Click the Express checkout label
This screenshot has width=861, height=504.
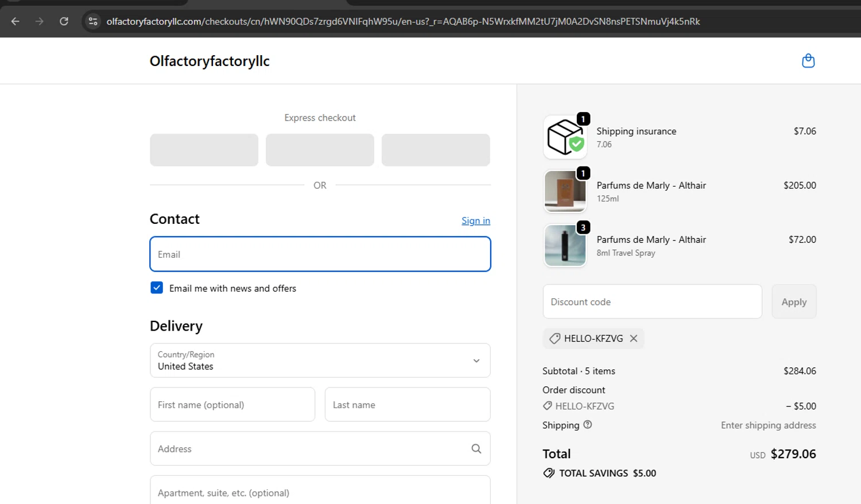click(x=320, y=118)
